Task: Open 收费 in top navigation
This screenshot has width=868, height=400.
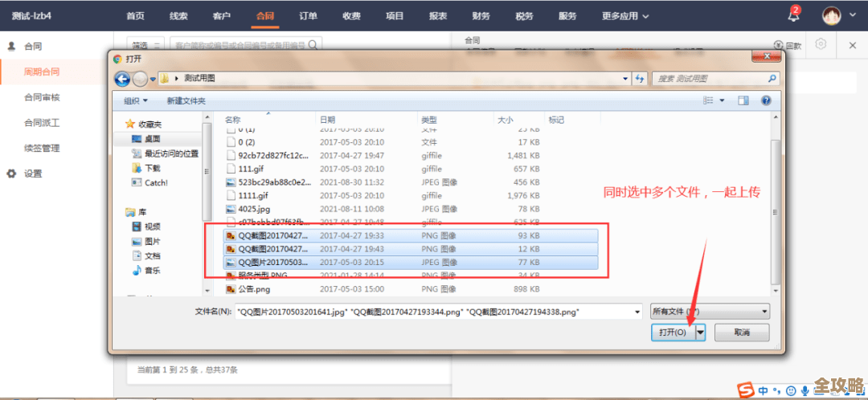Action: click(x=351, y=16)
